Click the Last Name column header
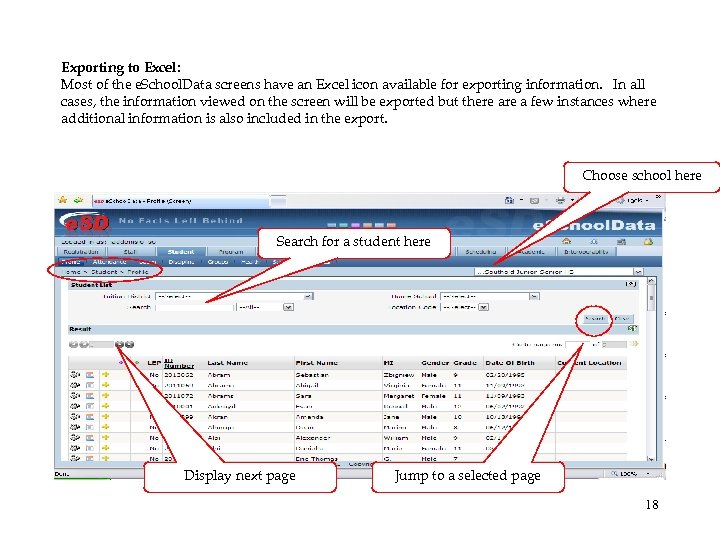The width and height of the screenshot is (720, 540). click(x=227, y=363)
